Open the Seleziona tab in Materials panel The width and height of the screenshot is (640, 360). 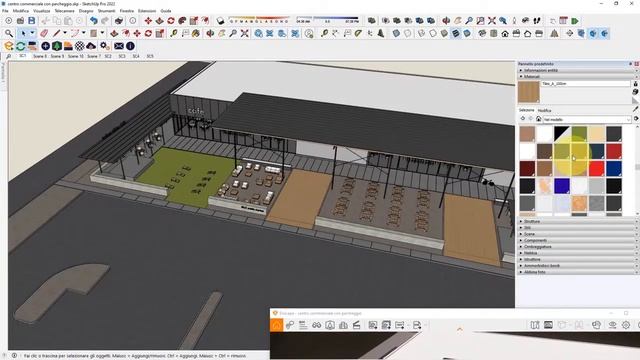pos(527,110)
